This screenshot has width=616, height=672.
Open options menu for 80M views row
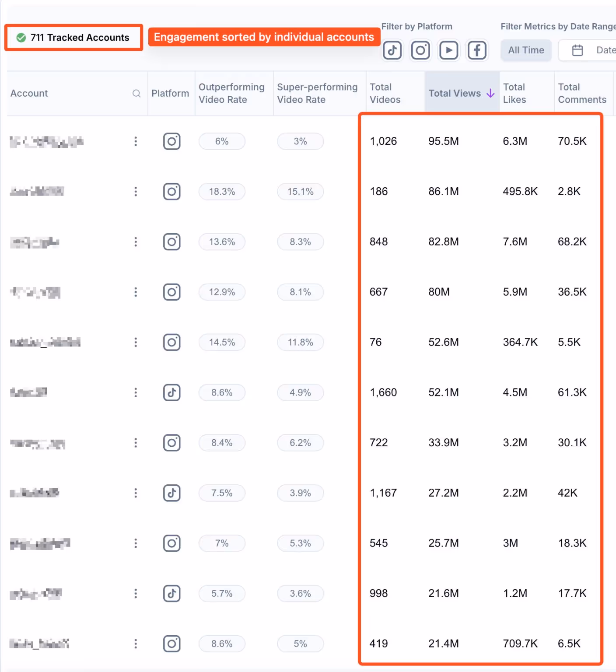[x=136, y=292]
